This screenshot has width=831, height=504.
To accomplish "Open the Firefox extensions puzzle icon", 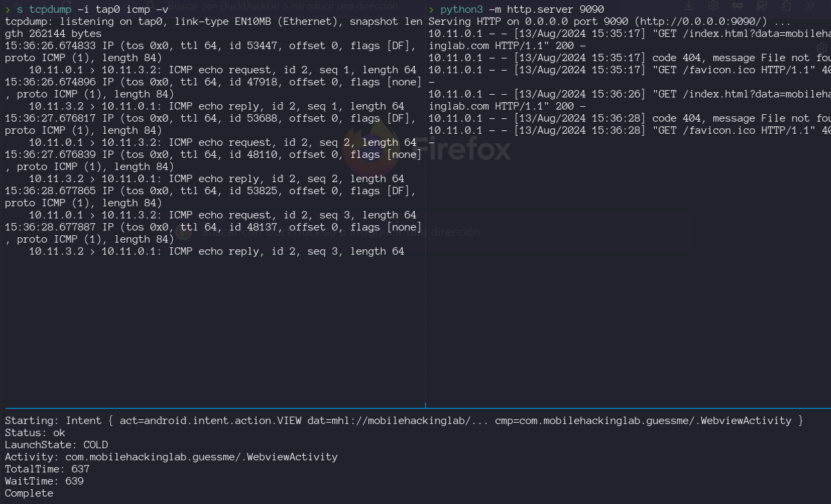I will (786, 5).
